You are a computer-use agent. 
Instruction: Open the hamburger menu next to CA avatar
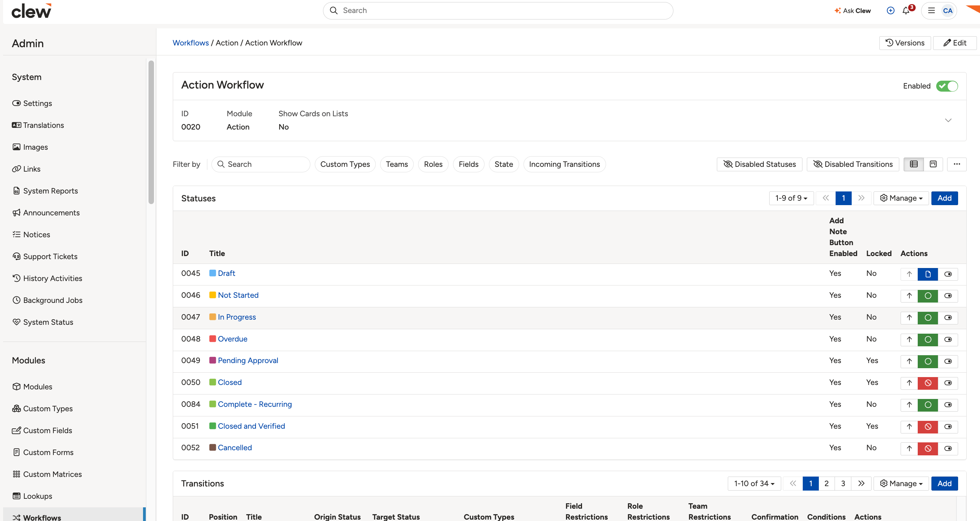click(931, 11)
